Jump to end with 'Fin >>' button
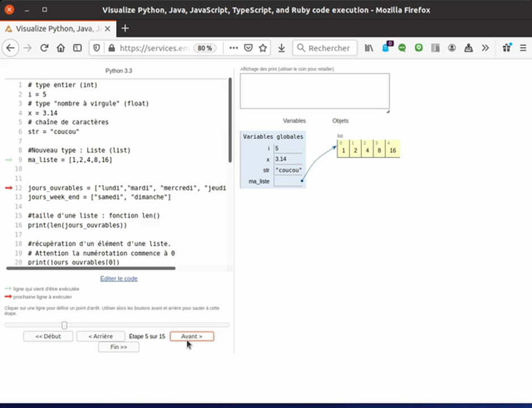This screenshot has width=532, height=408. pyautogui.click(x=119, y=347)
